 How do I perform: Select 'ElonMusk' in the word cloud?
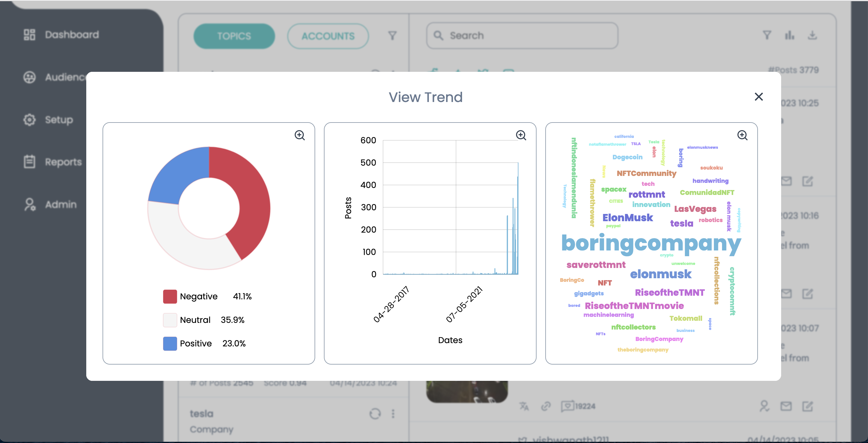coord(627,218)
